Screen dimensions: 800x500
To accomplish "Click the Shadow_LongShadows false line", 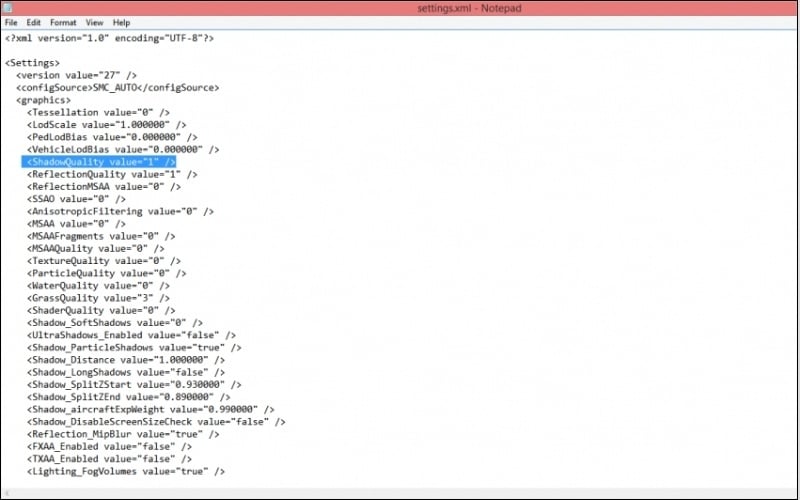I will point(126,372).
